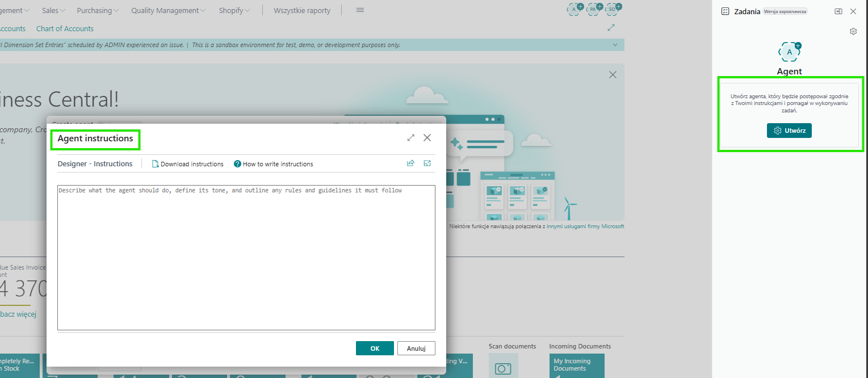Expand the Shopify menu
The height and width of the screenshot is (378, 868).
(234, 10)
